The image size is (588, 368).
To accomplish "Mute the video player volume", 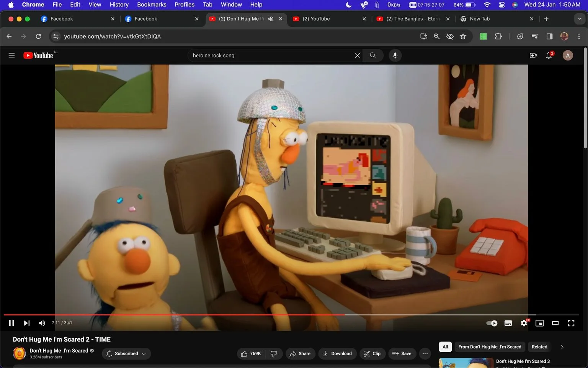I will (x=42, y=323).
